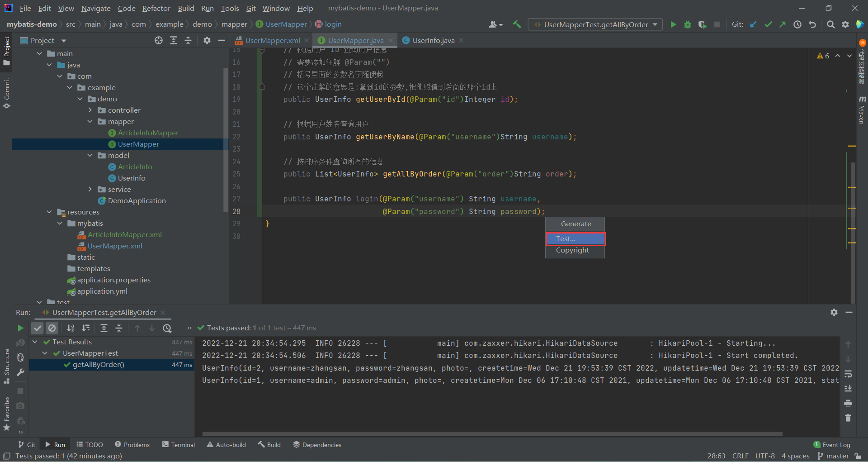This screenshot has height=462, width=868.
Task: Collapse the resources folder
Action: [49, 212]
